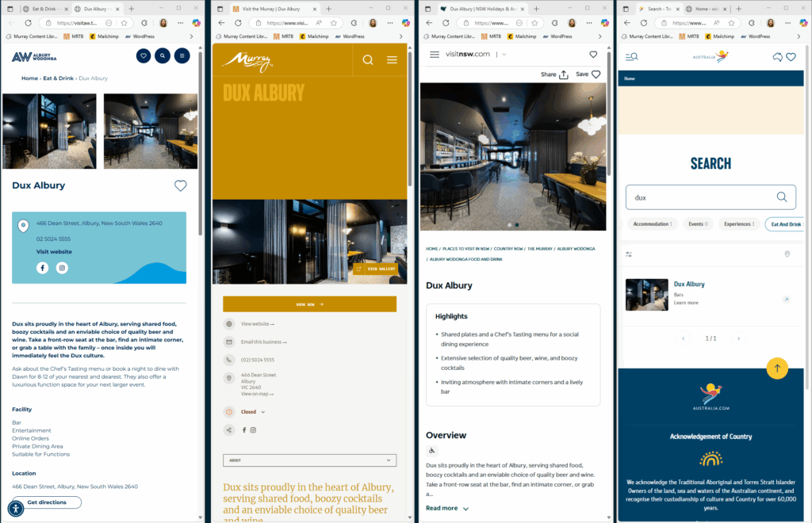Click the heart favourites icon in Albury Wodonga header

pos(144,56)
